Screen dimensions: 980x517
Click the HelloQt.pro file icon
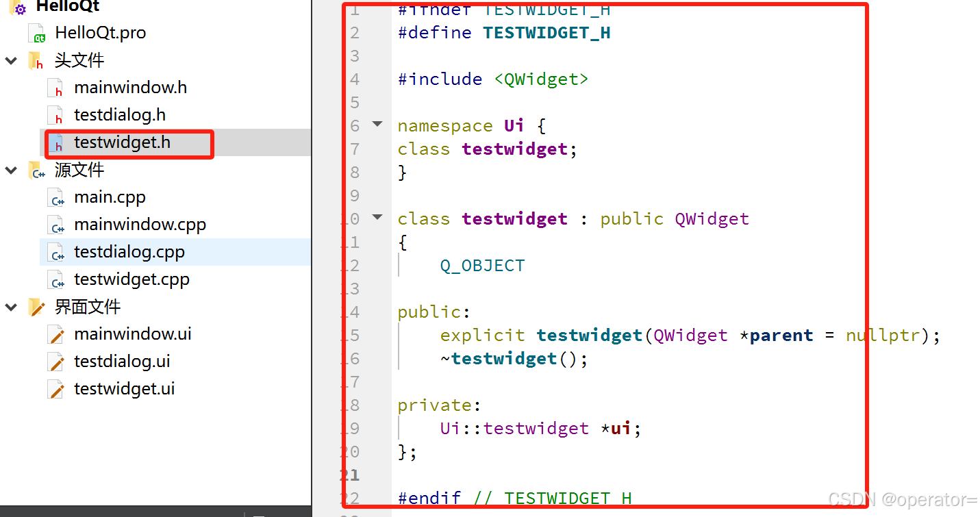tap(37, 33)
